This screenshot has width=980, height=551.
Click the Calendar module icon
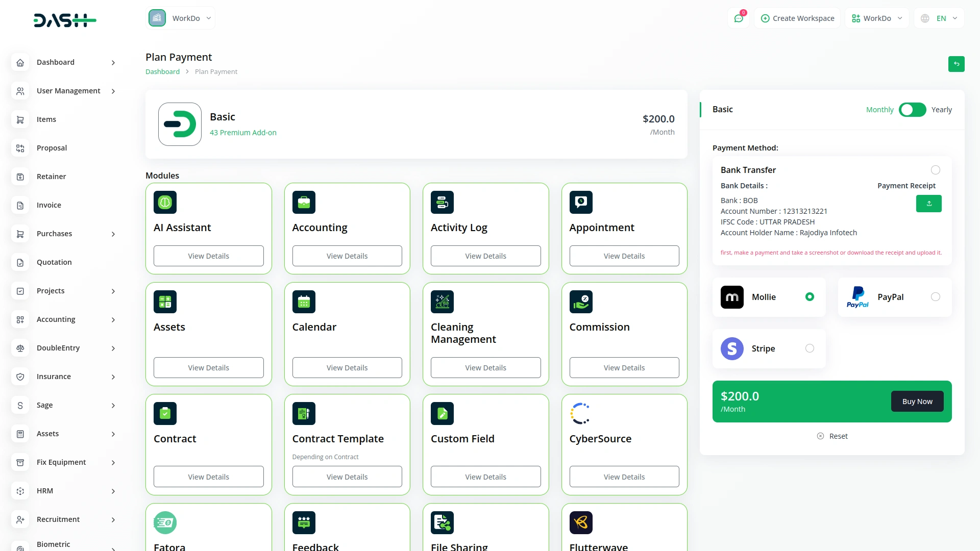pos(304,302)
